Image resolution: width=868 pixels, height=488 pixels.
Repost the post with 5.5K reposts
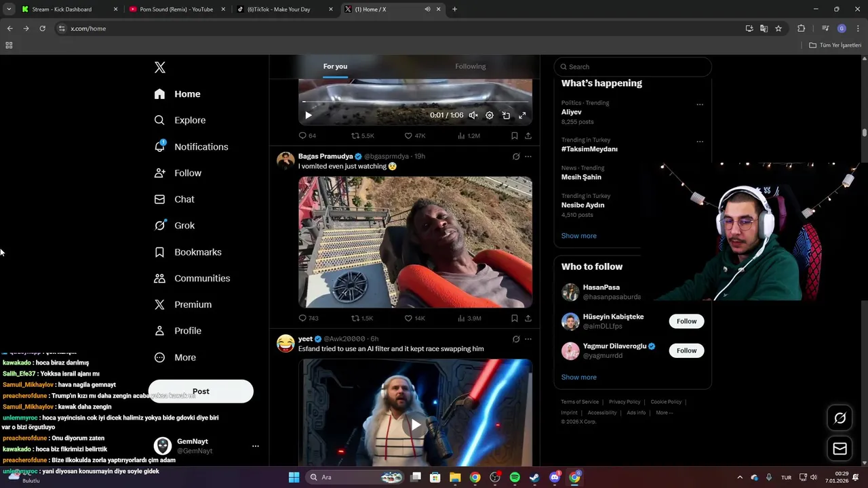(362, 136)
